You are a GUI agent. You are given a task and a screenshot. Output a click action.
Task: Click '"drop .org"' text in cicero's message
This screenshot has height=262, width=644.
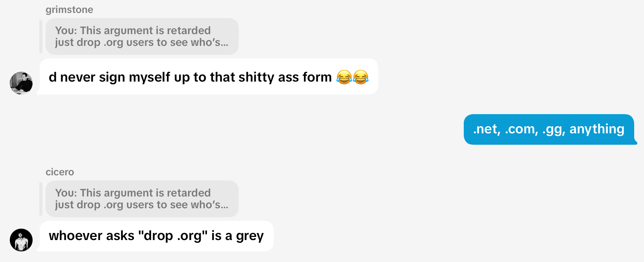point(173,236)
